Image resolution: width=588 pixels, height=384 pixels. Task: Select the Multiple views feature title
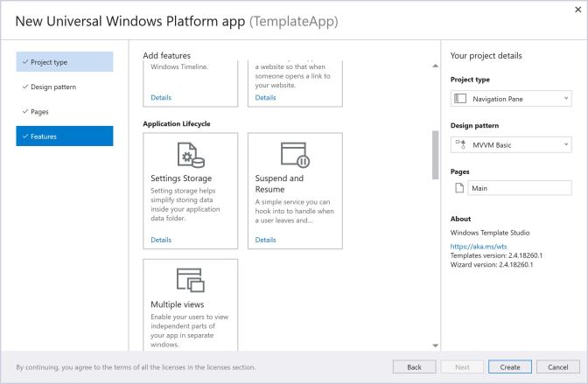pyautogui.click(x=178, y=304)
